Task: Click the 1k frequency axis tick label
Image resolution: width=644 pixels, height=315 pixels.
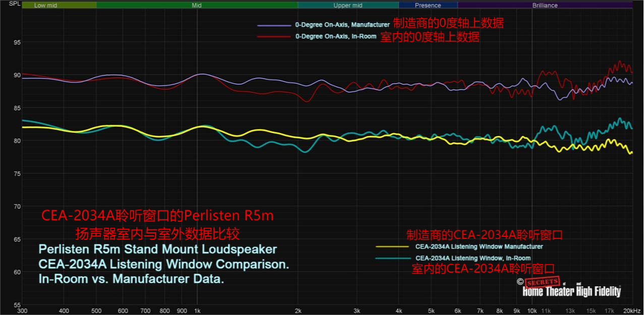Action: pyautogui.click(x=198, y=311)
